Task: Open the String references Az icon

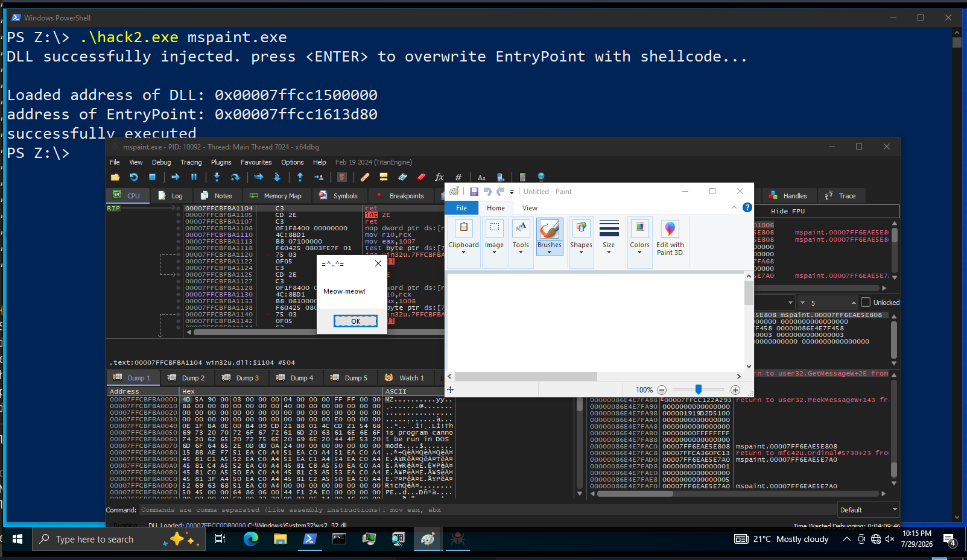Action: click(x=481, y=177)
